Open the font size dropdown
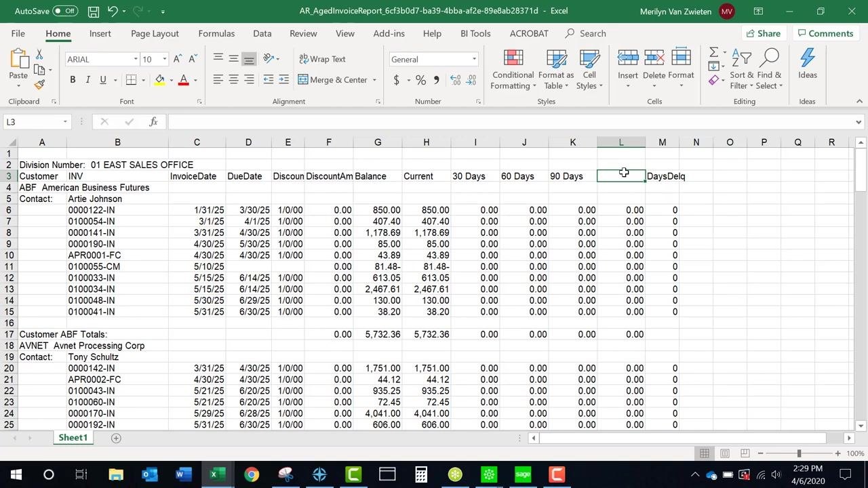This screenshot has height=488, width=868. pyautogui.click(x=164, y=60)
